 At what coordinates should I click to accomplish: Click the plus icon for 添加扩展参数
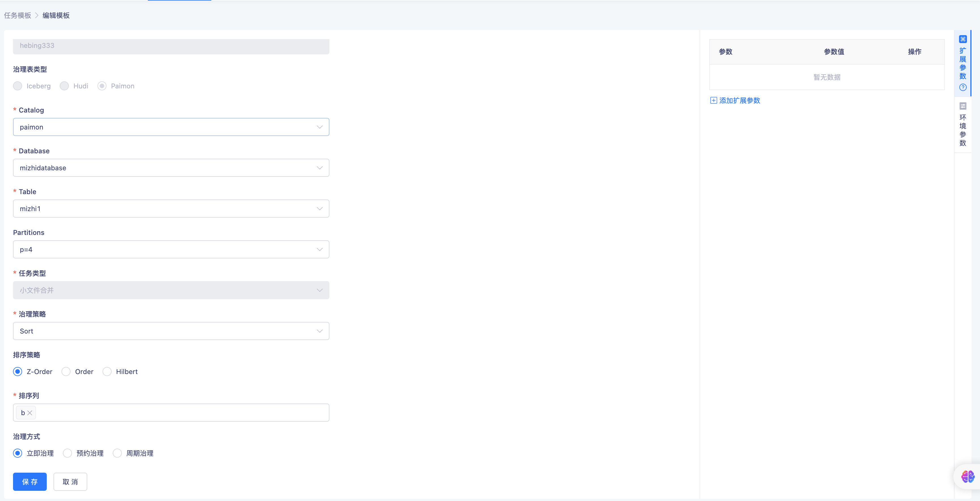tap(713, 101)
